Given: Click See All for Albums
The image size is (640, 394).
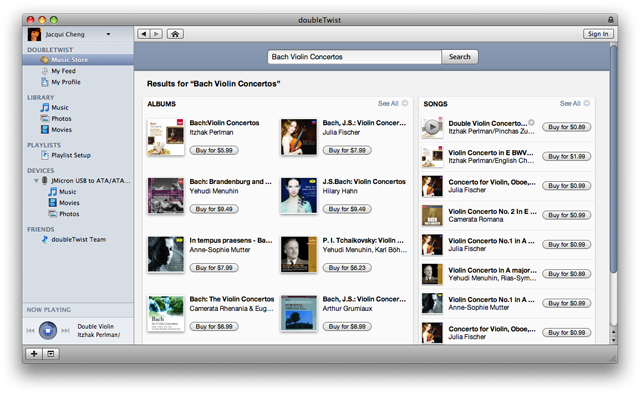Looking at the screenshot, I should tap(393, 103).
